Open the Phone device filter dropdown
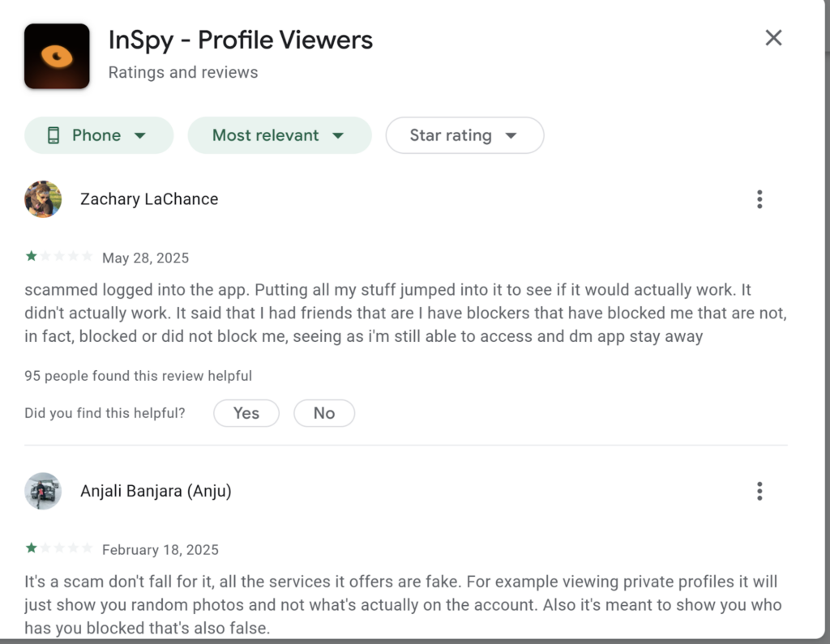 point(98,134)
